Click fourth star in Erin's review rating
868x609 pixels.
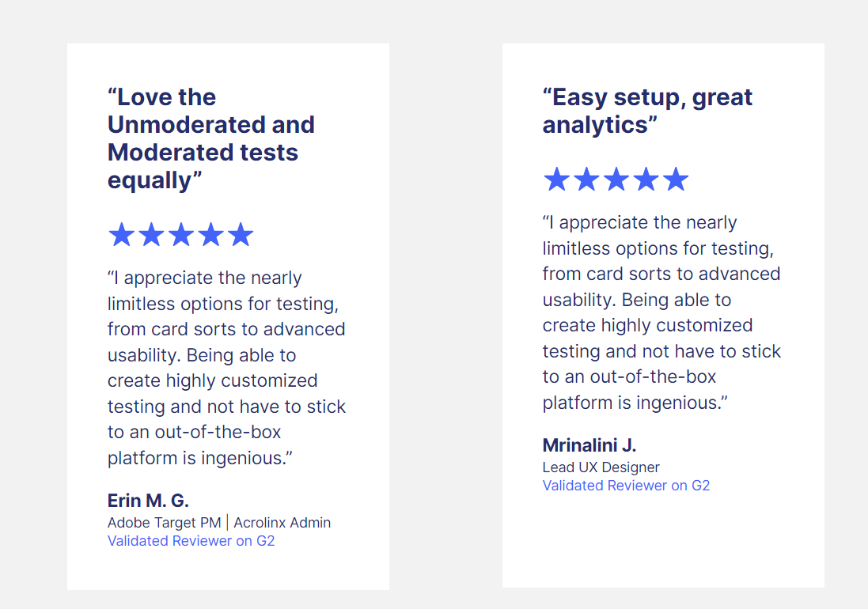click(x=210, y=235)
